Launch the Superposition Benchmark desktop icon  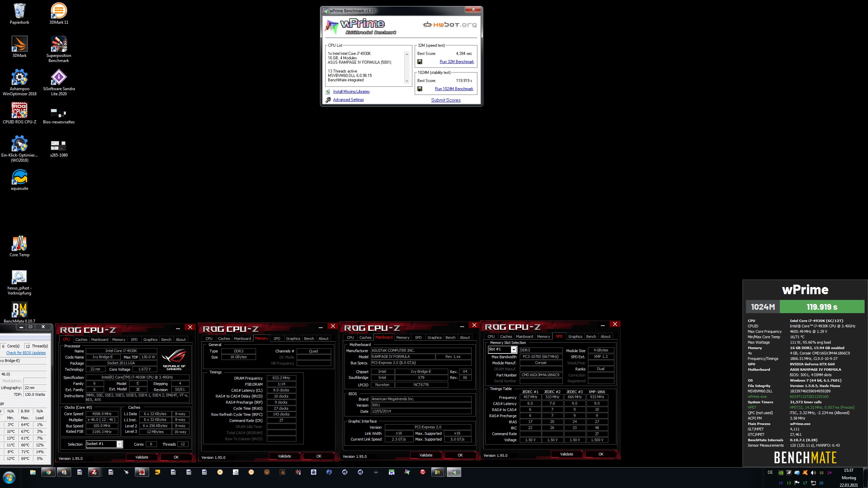[x=59, y=49]
